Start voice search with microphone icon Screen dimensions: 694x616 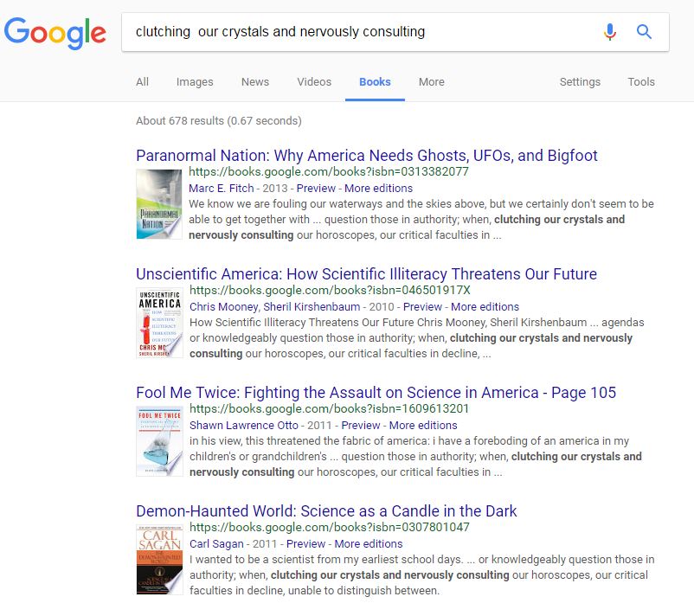coord(610,32)
